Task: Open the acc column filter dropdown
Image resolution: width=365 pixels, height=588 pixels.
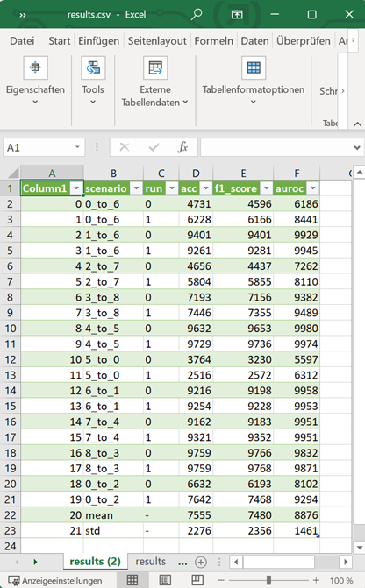Action: (x=206, y=188)
